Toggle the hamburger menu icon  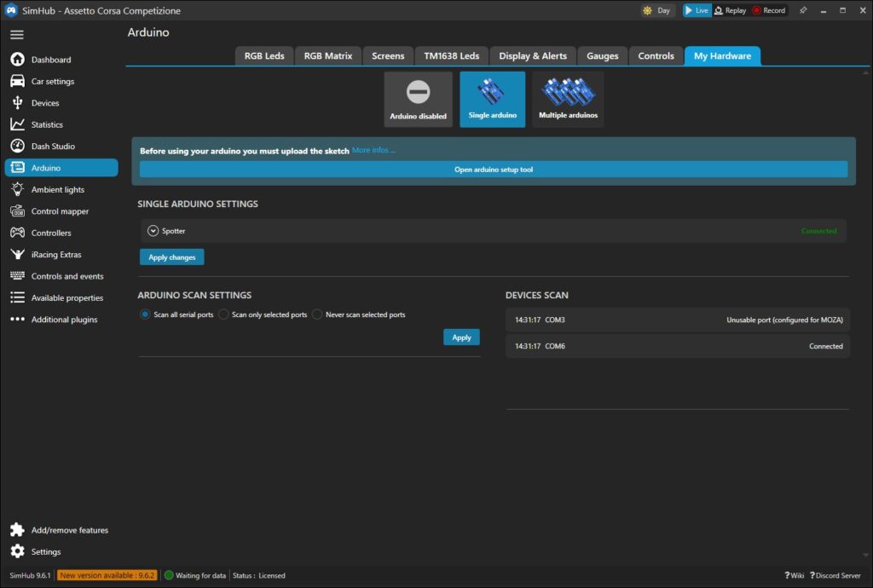point(17,34)
